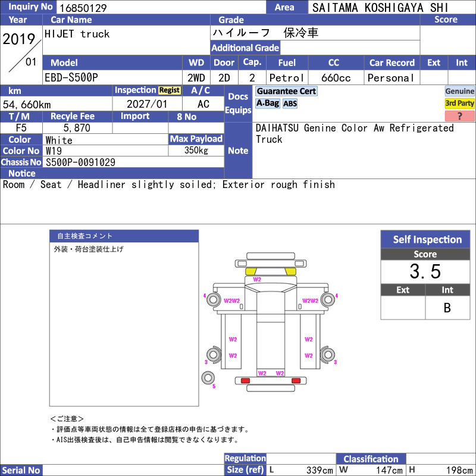Select front-right tire marked 4
This screenshot has width=476, height=476.
pyautogui.click(x=328, y=300)
